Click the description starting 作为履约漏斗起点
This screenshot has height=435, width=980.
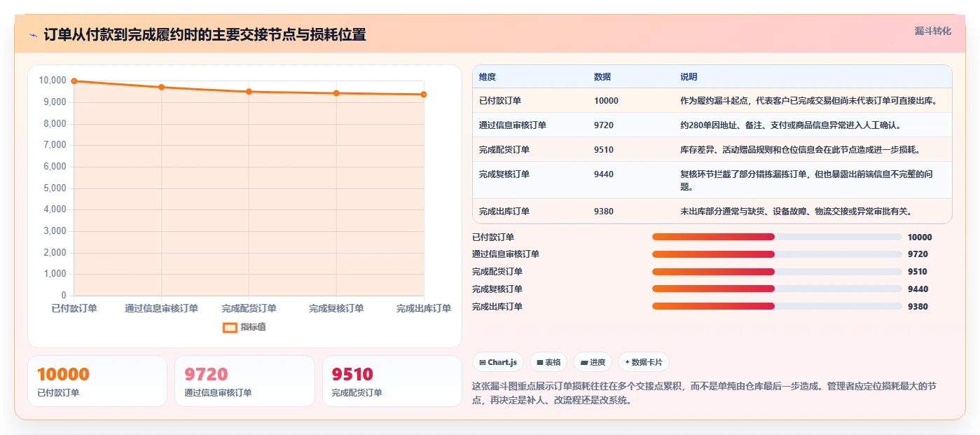[808, 101]
